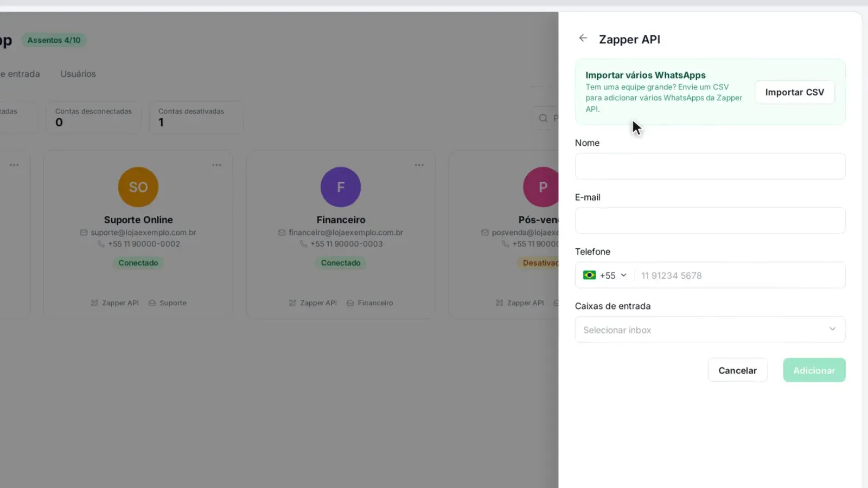Viewport: 868px width, 488px height.
Task: Click the Contas desativadas counter card
Action: tap(196, 117)
